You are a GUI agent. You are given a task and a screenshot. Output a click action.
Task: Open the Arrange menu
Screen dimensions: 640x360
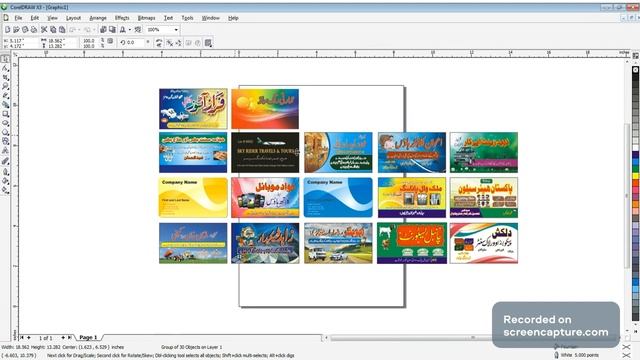click(x=98, y=18)
